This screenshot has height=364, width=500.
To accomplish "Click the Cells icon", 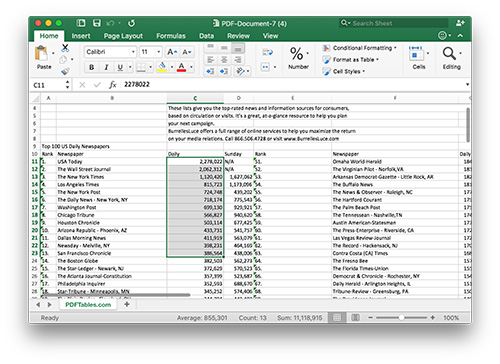I will pyautogui.click(x=416, y=53).
